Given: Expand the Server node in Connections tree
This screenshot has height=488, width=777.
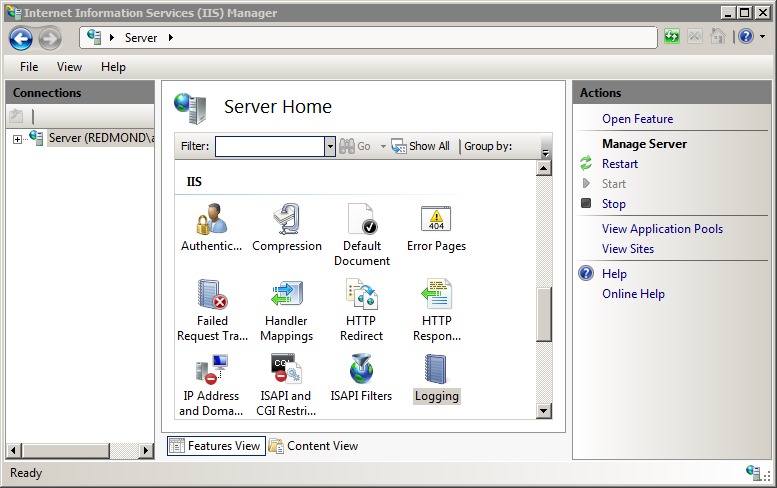Looking at the screenshot, I should (17, 139).
